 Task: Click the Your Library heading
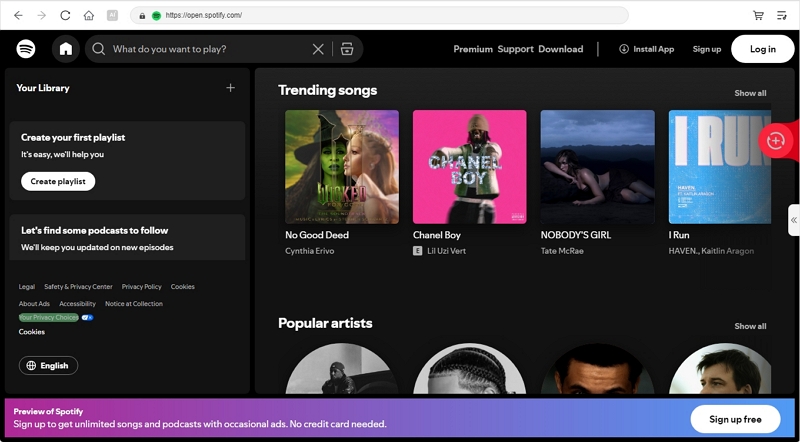point(43,88)
